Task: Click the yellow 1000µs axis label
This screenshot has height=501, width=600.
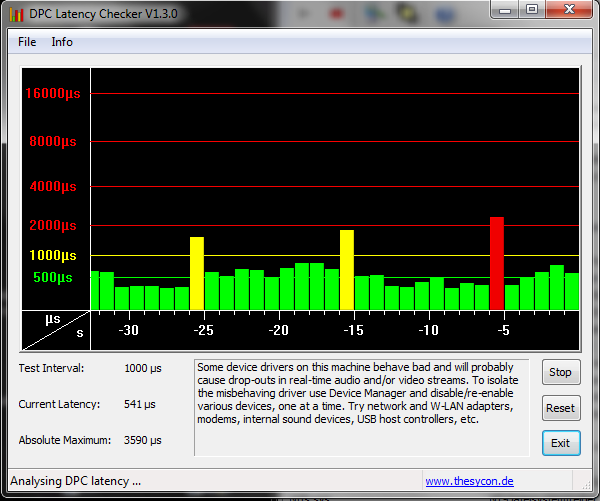Action: point(53,255)
